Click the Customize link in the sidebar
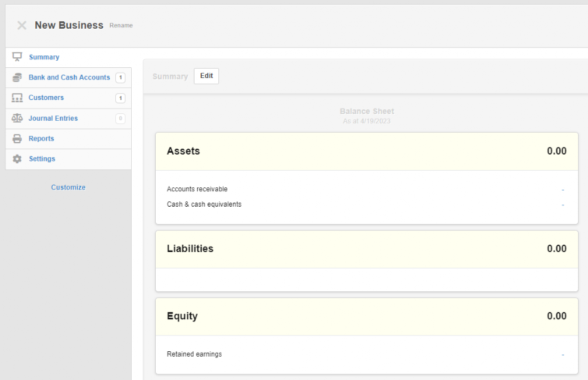Screen dimensions: 588x380 [68, 187]
